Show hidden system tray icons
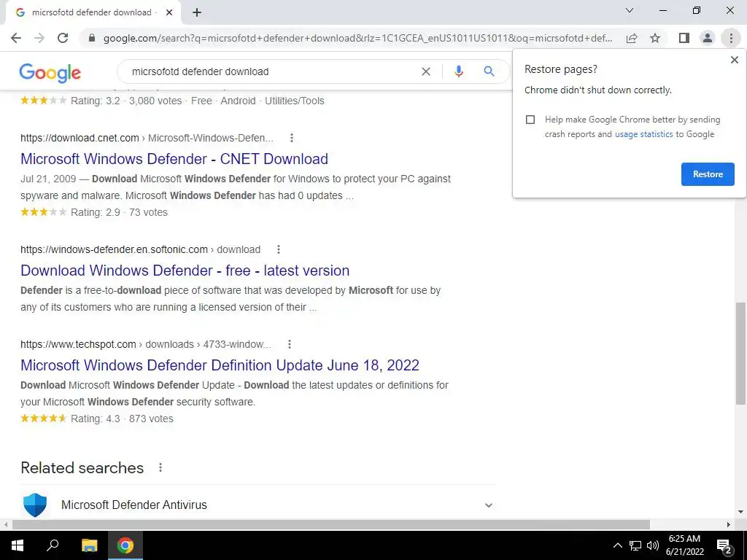The image size is (747, 560). tap(617, 545)
